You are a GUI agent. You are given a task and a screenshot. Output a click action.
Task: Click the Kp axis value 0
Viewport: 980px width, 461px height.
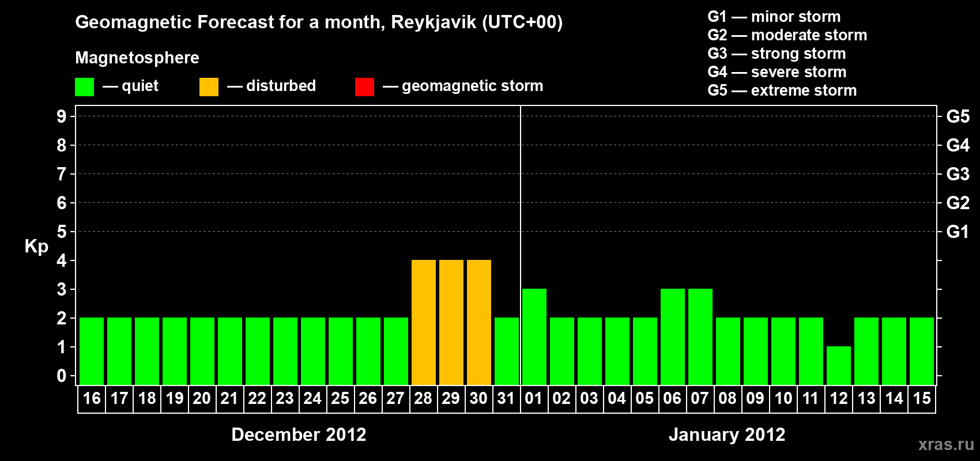62,376
